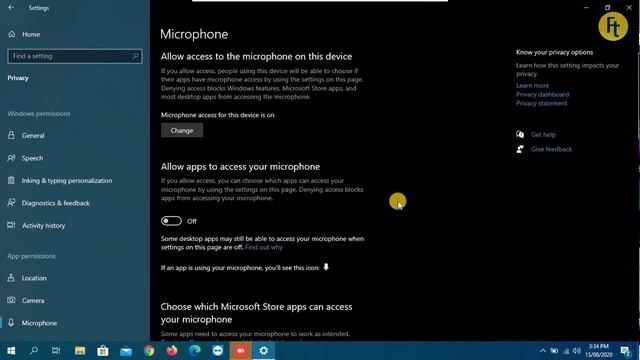Show hidden tray icons chevron
This screenshot has width=640, height=360.
tap(542, 351)
